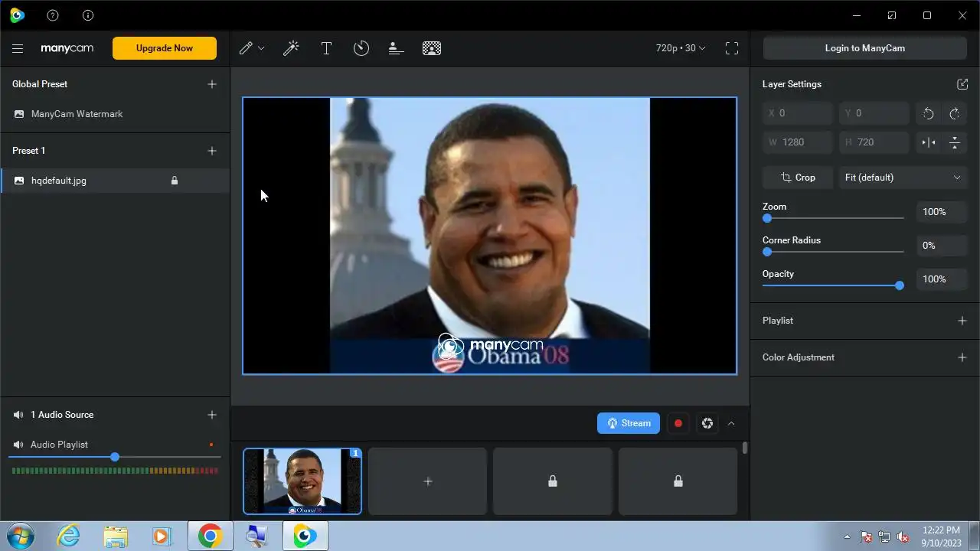
Task: Click the H height input field
Action: click(x=874, y=142)
